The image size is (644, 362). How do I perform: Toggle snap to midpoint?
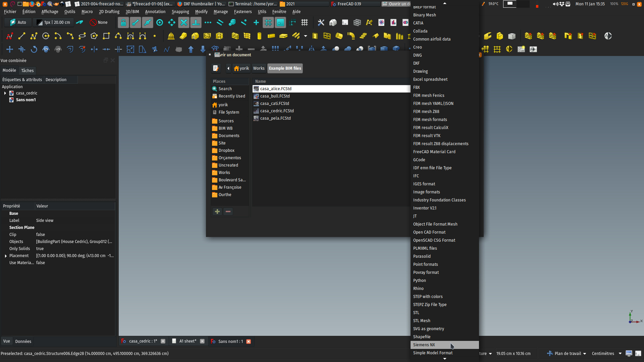click(148, 22)
